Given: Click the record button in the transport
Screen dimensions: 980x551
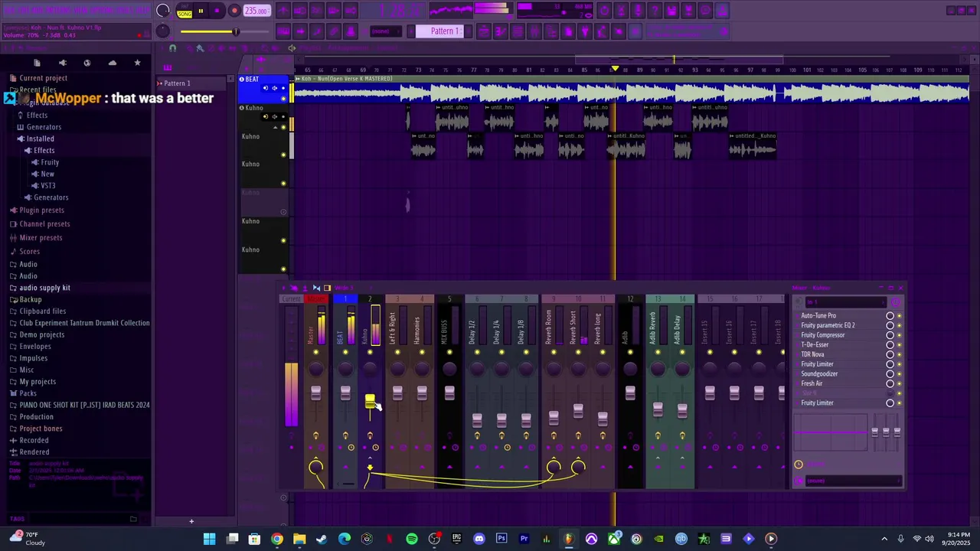Looking at the screenshot, I should pyautogui.click(x=234, y=11).
